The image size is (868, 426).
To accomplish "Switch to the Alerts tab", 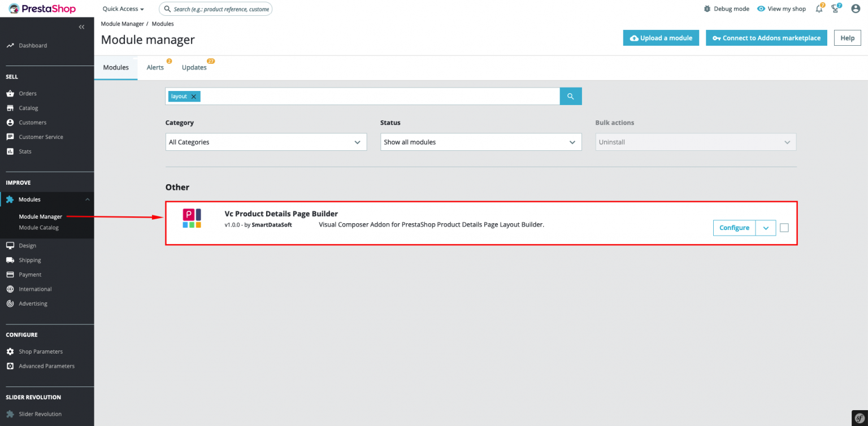I will (x=155, y=67).
